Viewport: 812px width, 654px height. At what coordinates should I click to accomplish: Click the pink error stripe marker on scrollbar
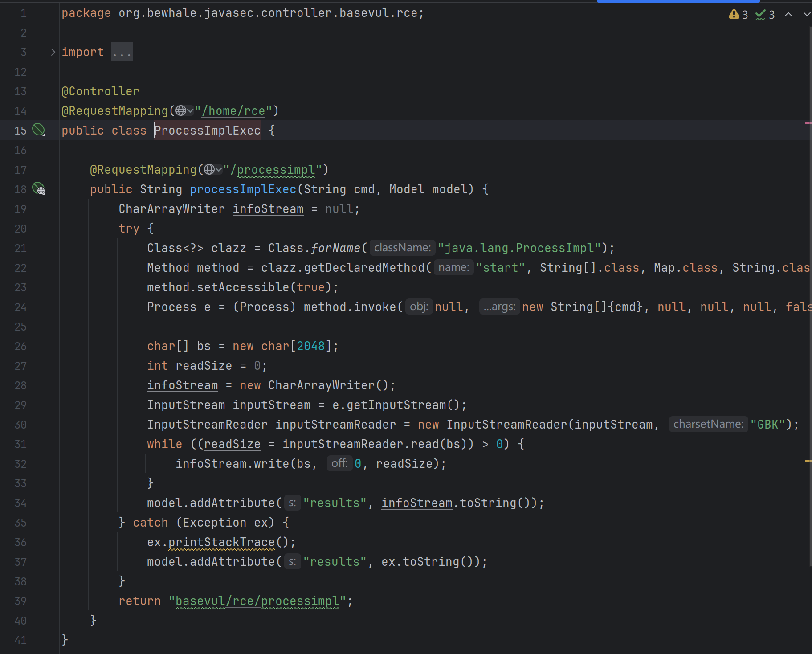coord(808,123)
